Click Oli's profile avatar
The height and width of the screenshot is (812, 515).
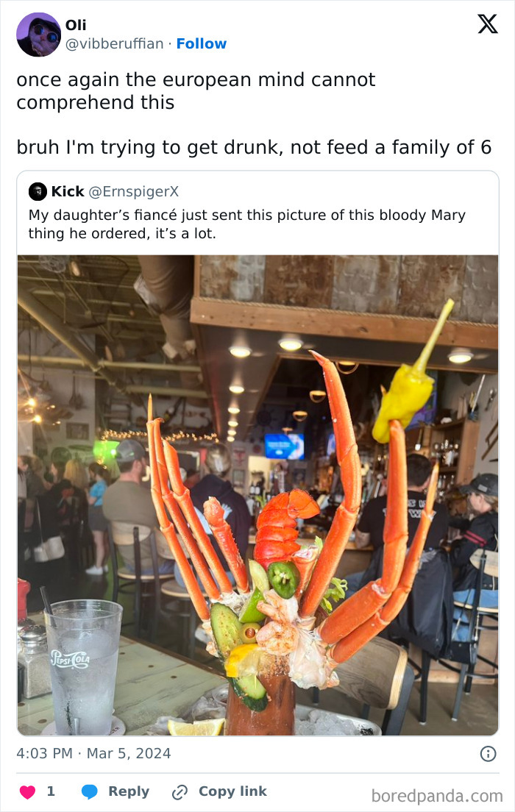click(39, 35)
